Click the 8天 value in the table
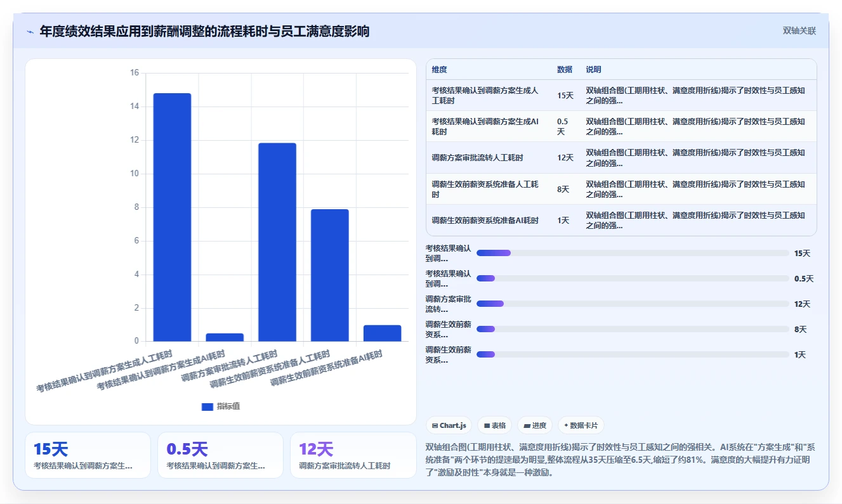The height and width of the screenshot is (504, 842). pyautogui.click(x=563, y=189)
